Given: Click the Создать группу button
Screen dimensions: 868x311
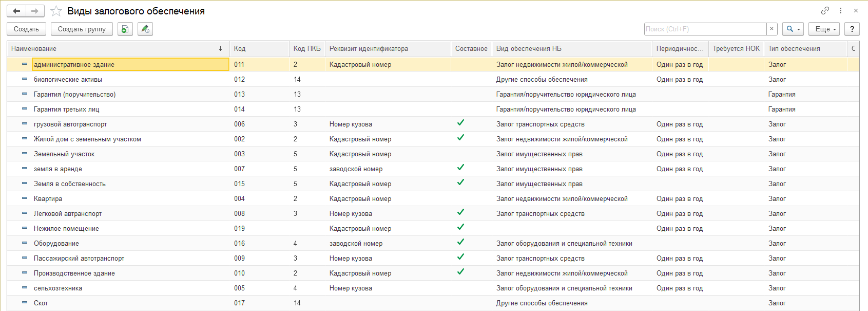Looking at the screenshot, I should tap(82, 29).
